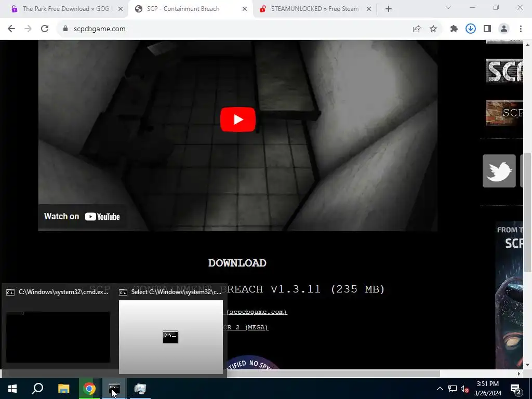Click the horizontal page scrollbar thumb
The height and width of the screenshot is (399, 532).
[334, 374]
